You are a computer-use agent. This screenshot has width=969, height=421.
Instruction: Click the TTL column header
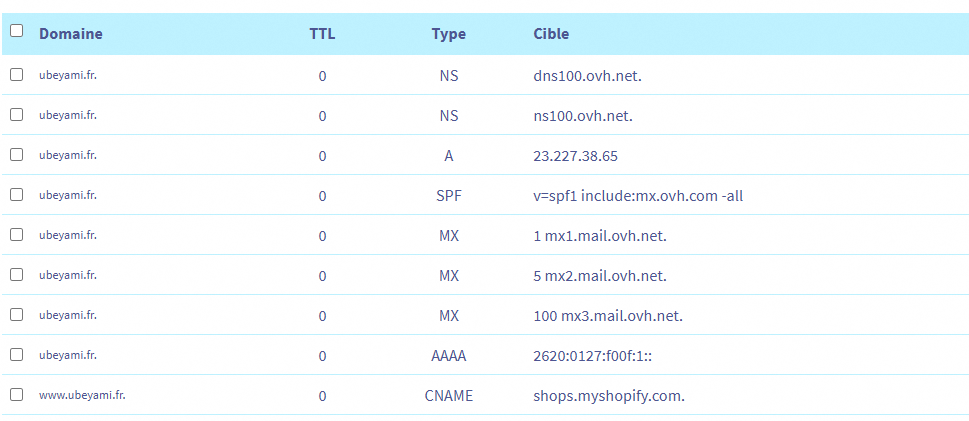coord(322,34)
